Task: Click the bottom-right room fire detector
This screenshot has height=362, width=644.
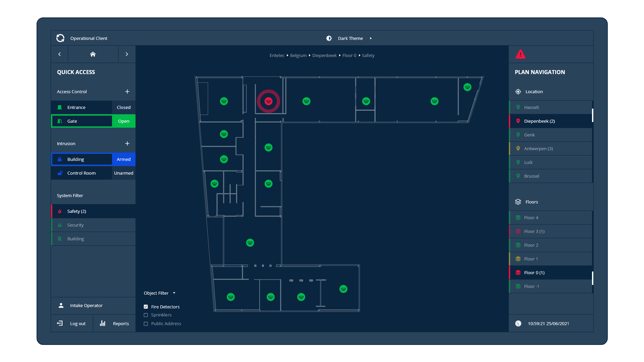Action: tap(343, 289)
